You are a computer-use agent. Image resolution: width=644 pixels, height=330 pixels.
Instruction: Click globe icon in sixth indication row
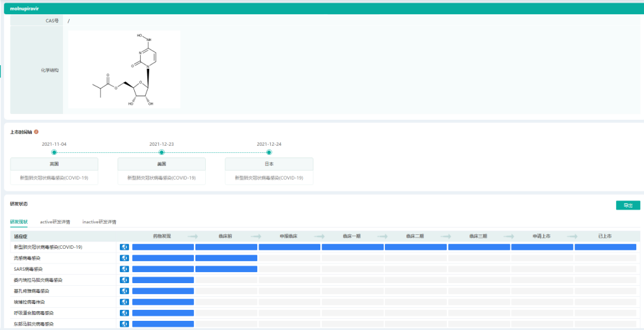tap(124, 302)
